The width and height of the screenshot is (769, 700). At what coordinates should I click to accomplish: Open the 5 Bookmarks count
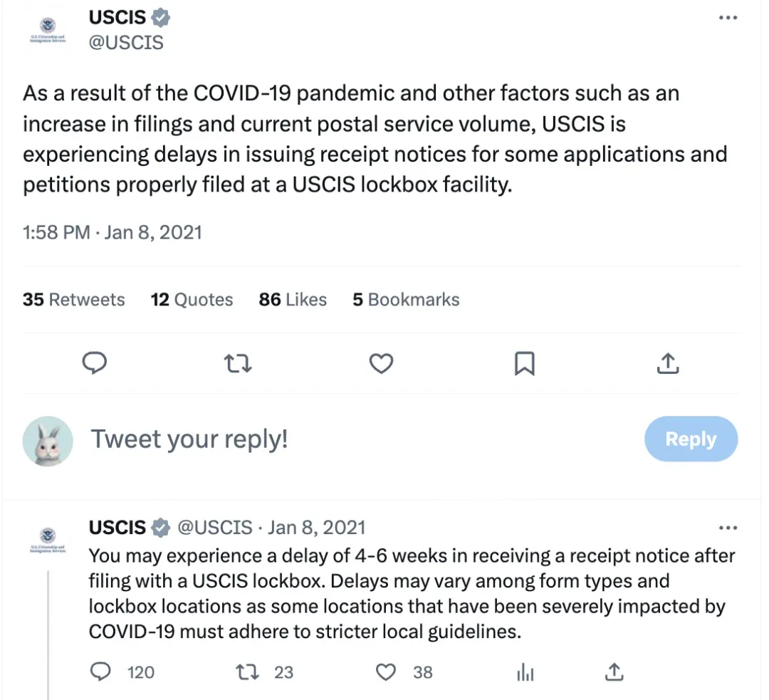[x=406, y=300]
